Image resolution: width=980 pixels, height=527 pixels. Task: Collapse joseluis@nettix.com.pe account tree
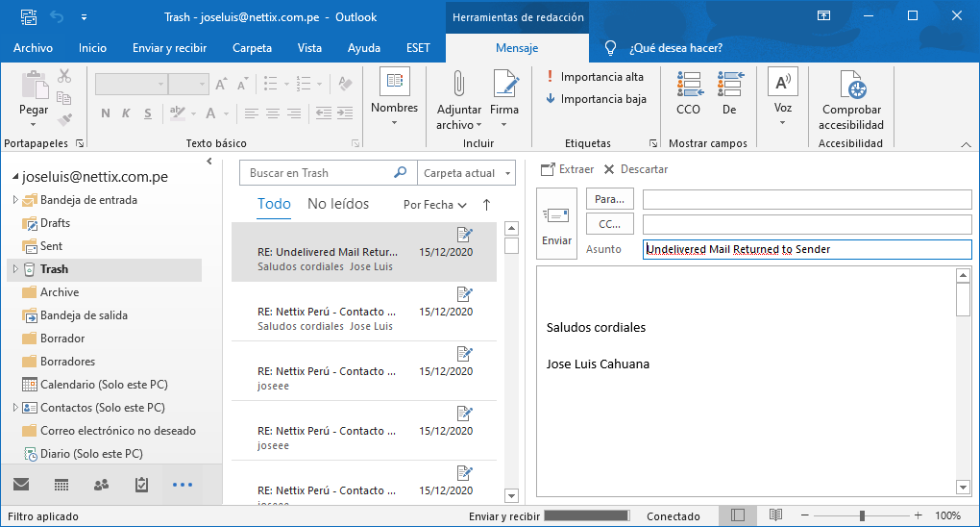(15, 177)
